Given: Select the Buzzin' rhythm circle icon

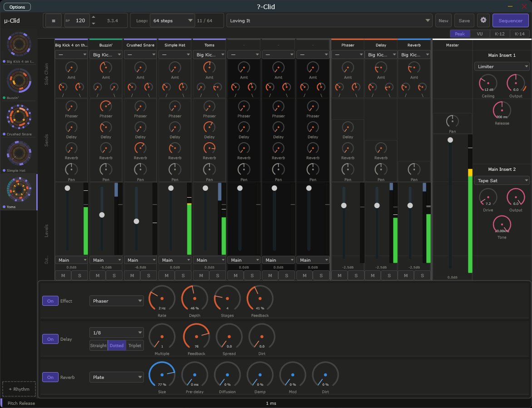Looking at the screenshot, I should 20,81.
